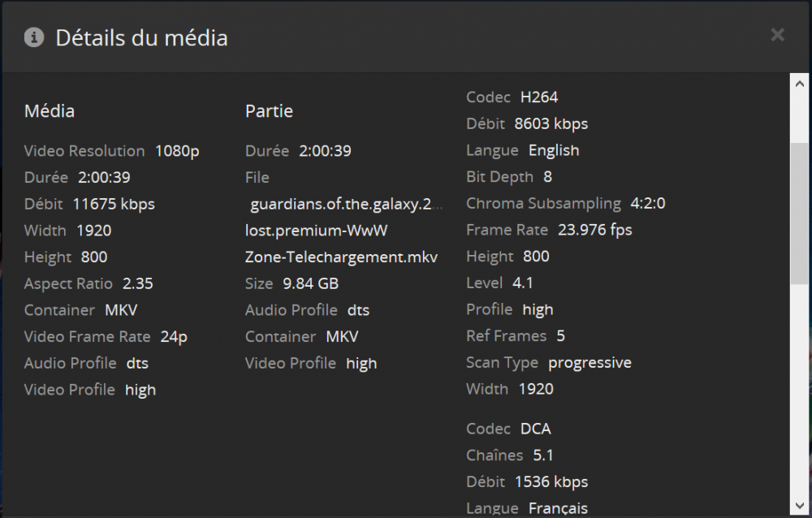Click the info icon beside the dialog title
This screenshot has height=518, width=812.
[x=34, y=37]
